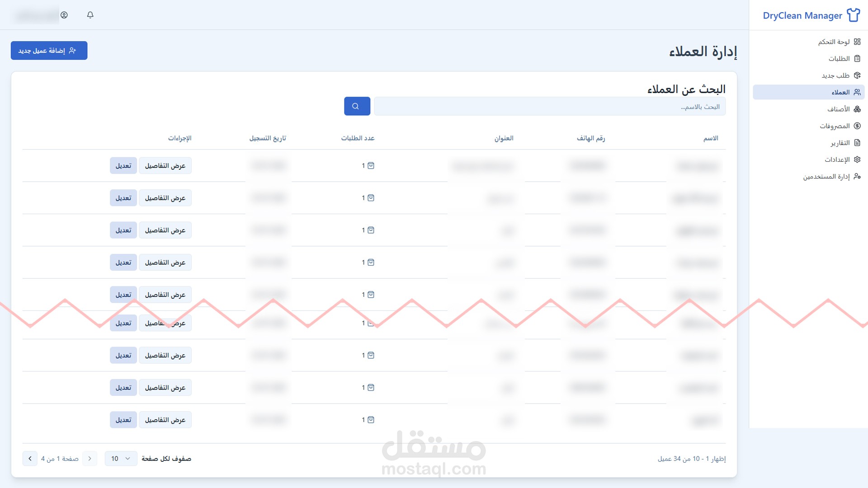Click عرض التفاصيل in the first row
Viewport: 868px width, 488px height.
pos(165,166)
